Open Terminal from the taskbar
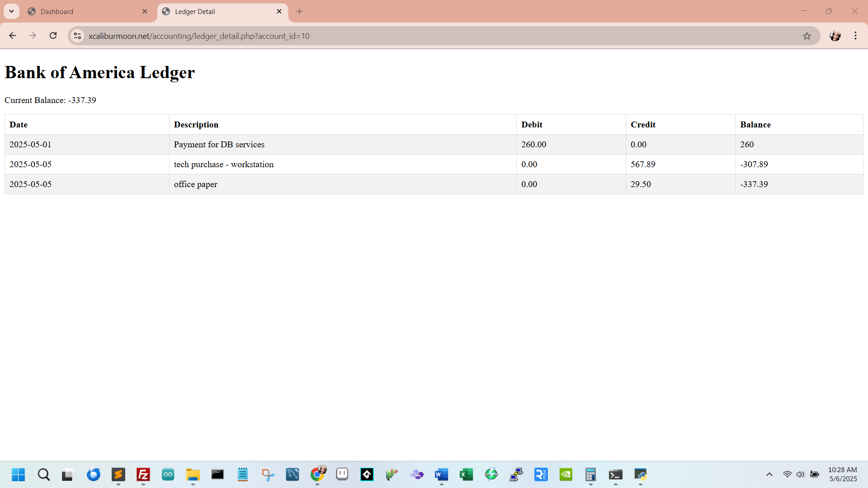868x488 pixels. tap(616, 474)
